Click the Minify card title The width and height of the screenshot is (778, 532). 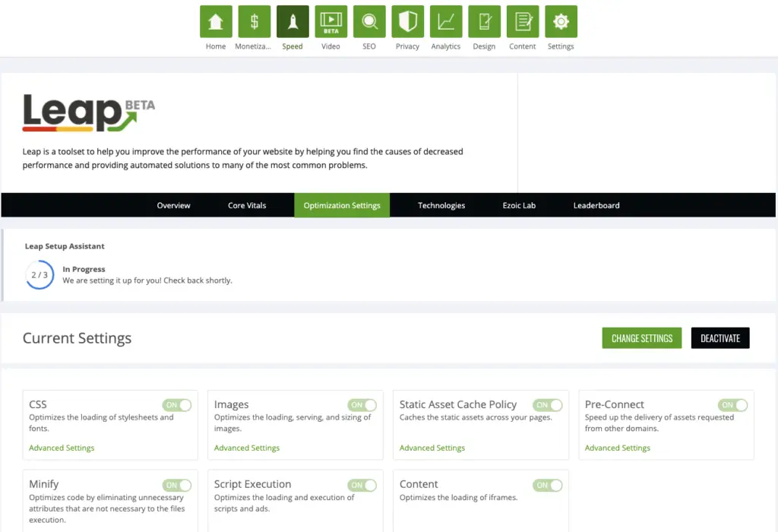(x=43, y=484)
